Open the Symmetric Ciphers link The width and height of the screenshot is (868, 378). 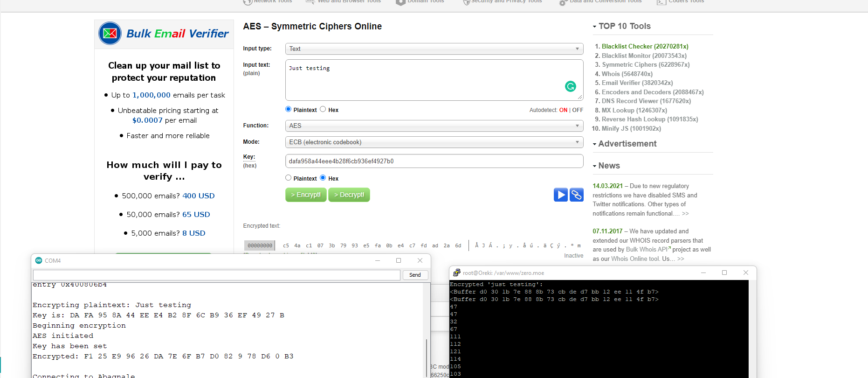tap(646, 64)
